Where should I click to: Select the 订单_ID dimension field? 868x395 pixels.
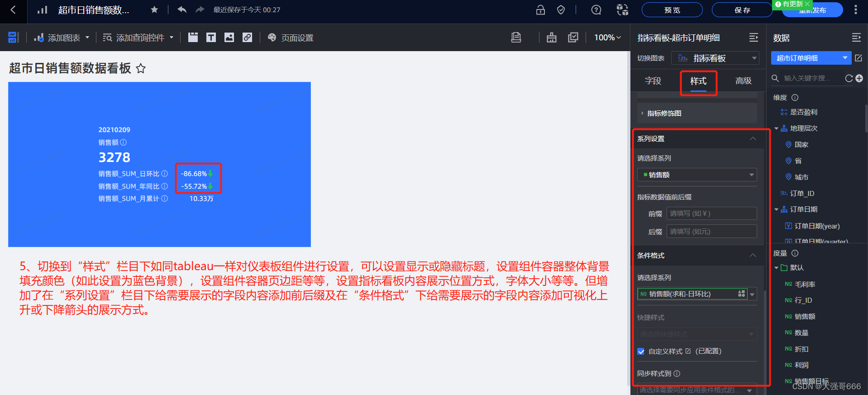802,193
